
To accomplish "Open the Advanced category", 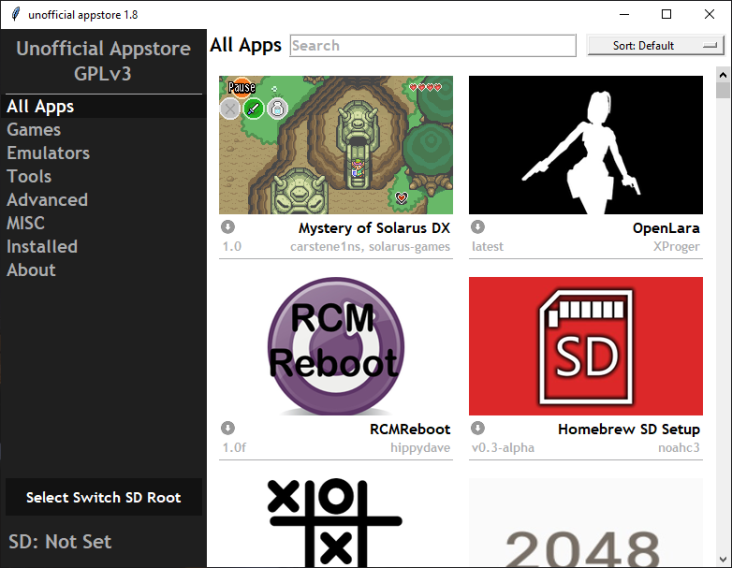I will click(104, 200).
